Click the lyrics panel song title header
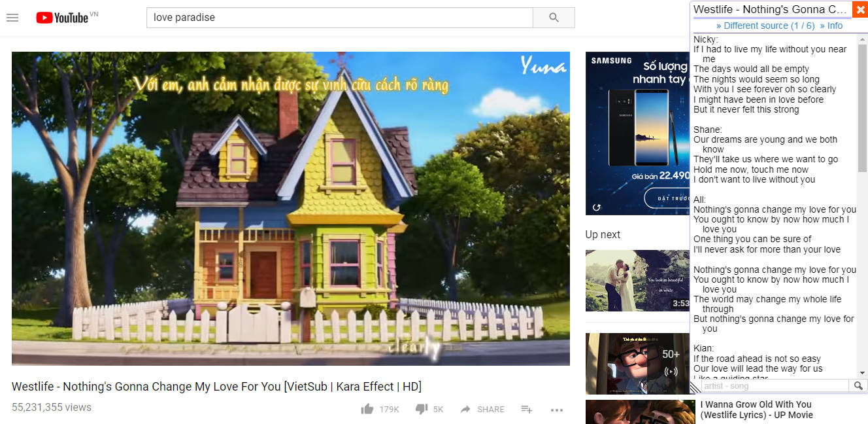Image resolution: width=868 pixels, height=424 pixels. tap(771, 9)
